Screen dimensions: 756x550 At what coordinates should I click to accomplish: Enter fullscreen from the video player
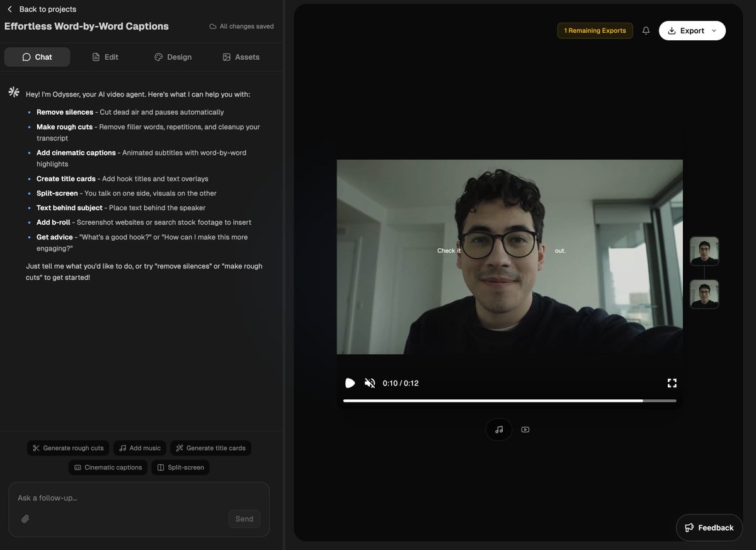point(672,382)
